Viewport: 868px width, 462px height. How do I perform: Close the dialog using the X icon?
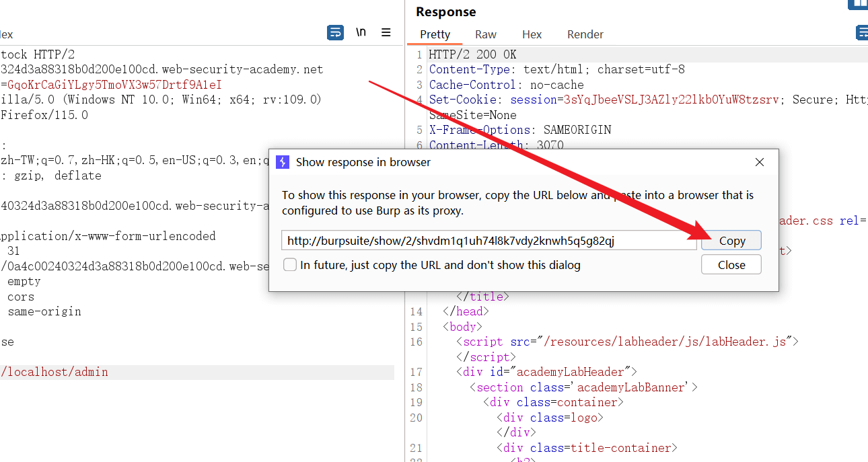[x=760, y=162]
